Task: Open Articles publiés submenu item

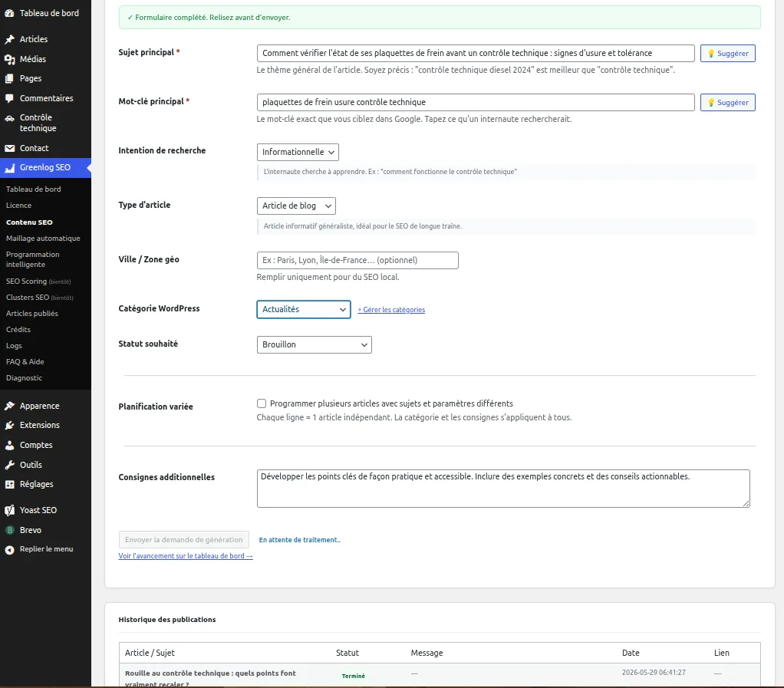Action: coord(32,314)
